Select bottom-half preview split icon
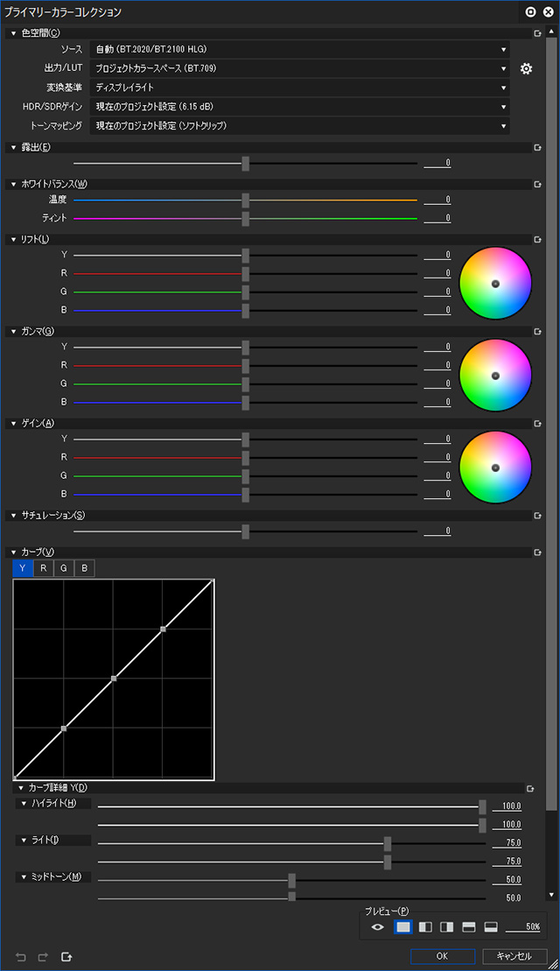 491,927
